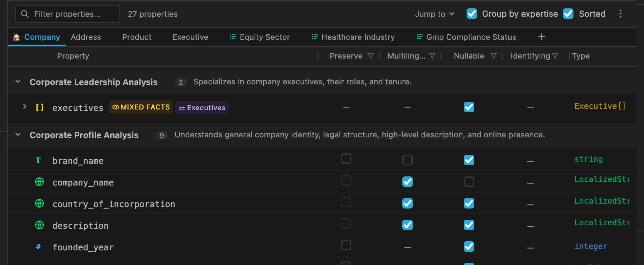Uncheck Multilingual for company_name
The width and height of the screenshot is (644, 265).
408,182
